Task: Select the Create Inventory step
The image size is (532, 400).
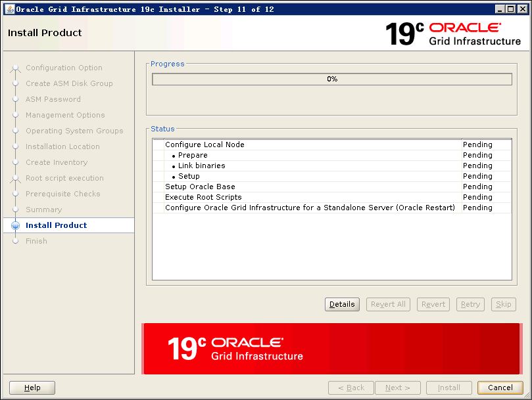Action: [57, 162]
